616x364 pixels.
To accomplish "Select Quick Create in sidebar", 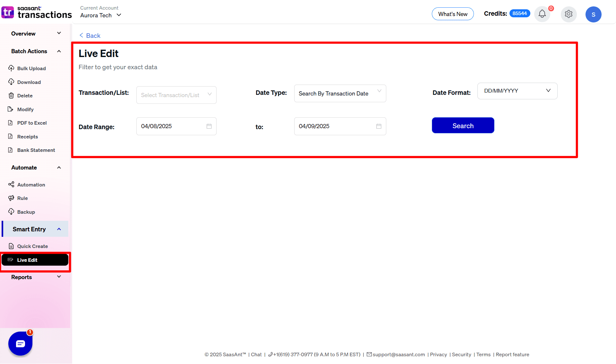I will pyautogui.click(x=32, y=246).
